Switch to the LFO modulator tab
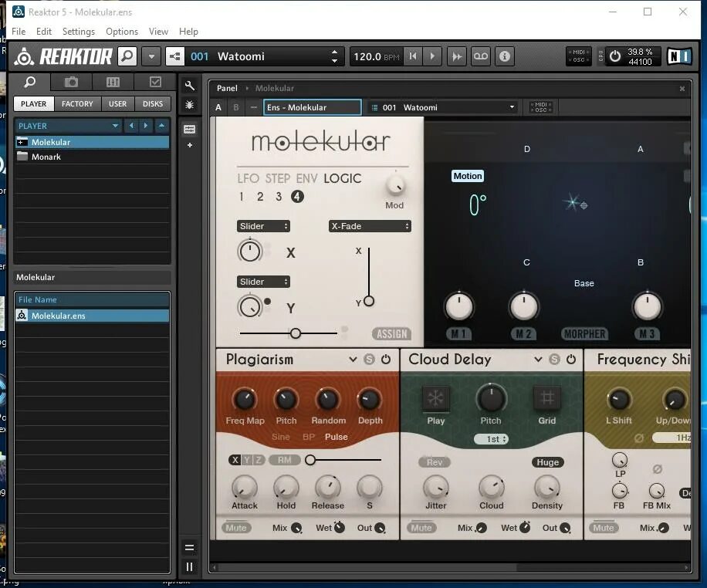The image size is (707, 588). (248, 178)
